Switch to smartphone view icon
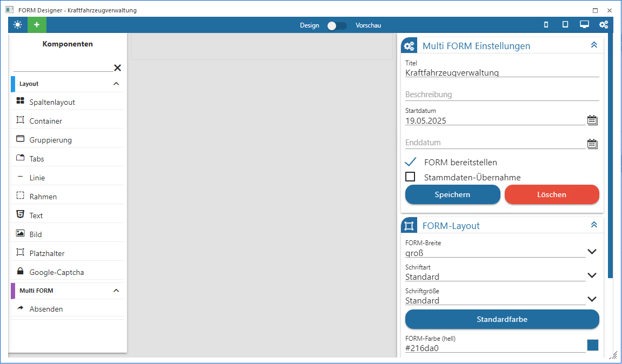 546,25
